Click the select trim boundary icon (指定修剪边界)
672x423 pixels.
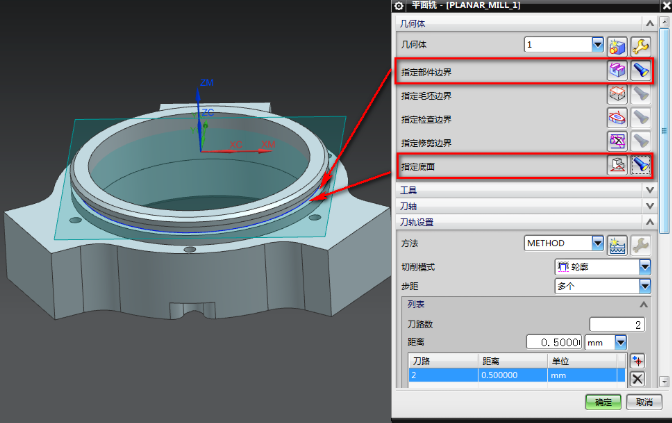[x=618, y=142]
